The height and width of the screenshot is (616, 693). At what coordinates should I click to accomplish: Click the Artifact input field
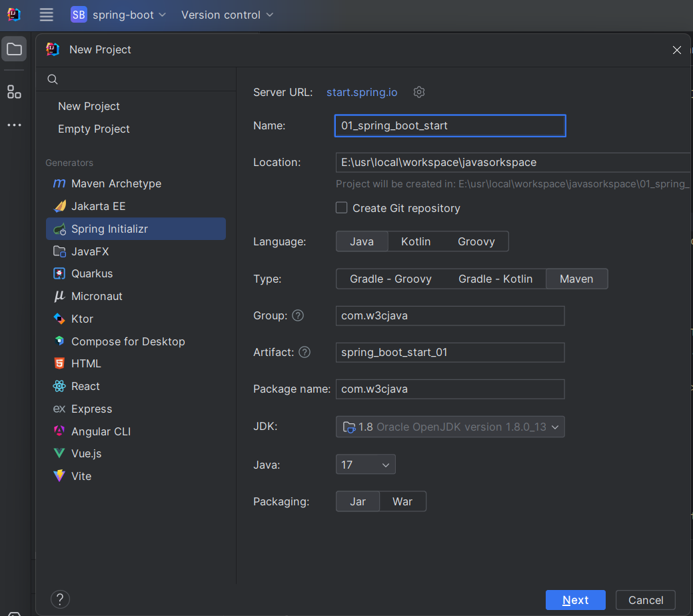[x=450, y=353]
